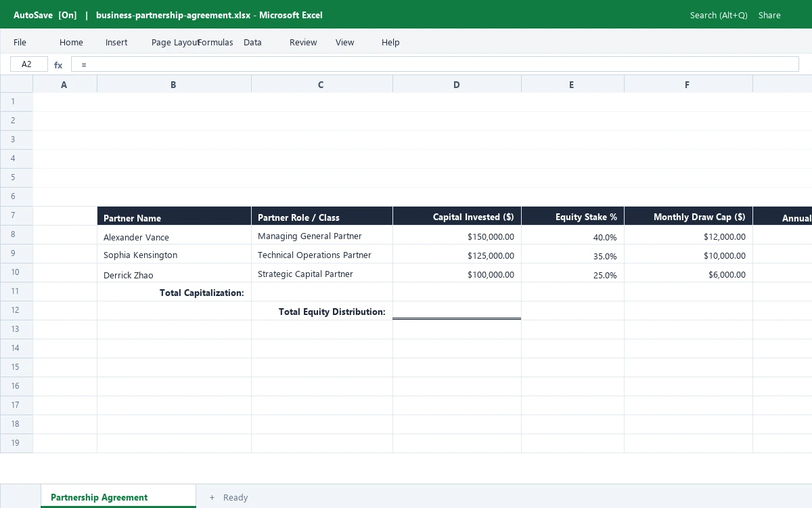The width and height of the screenshot is (812, 508).
Task: Select row 12 header
Action: [x=16, y=310]
